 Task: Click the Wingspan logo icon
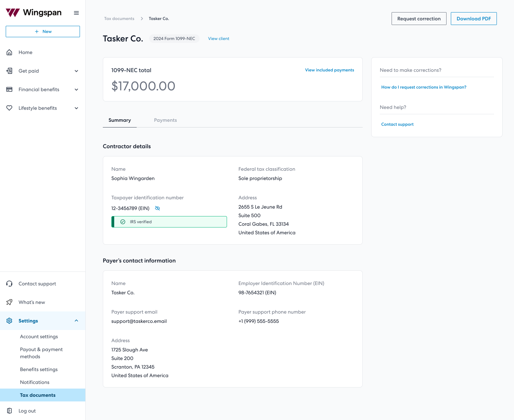click(x=13, y=13)
